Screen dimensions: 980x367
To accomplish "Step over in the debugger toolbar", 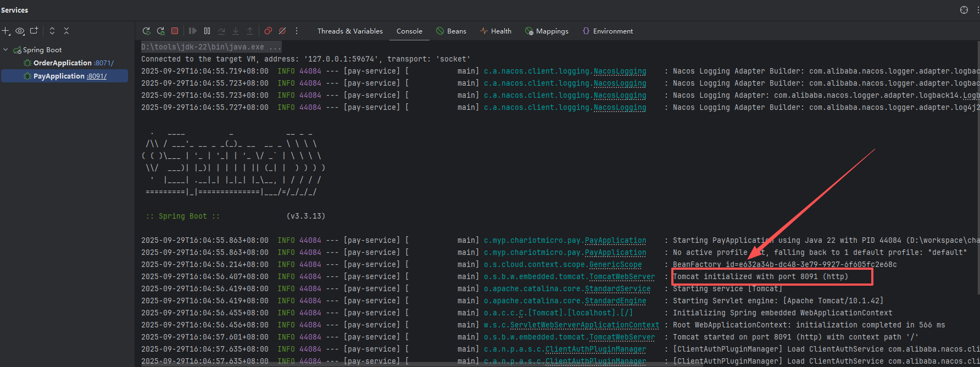I will (221, 31).
